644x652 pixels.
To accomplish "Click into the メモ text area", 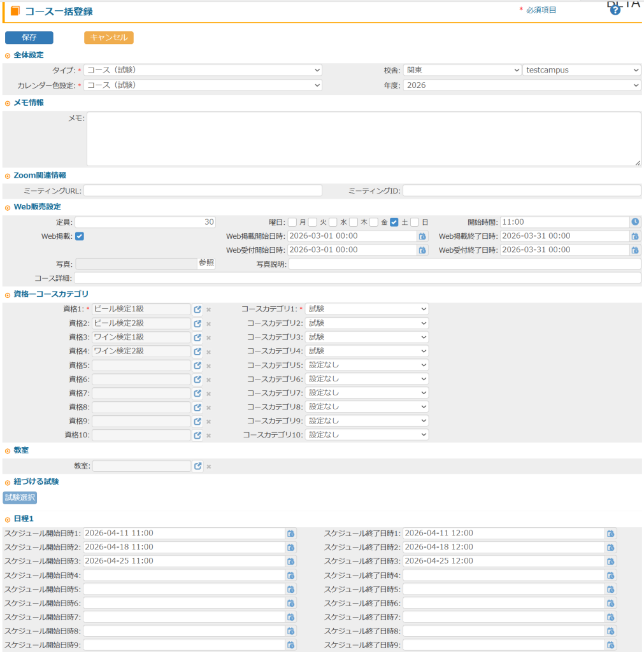I will (x=363, y=139).
